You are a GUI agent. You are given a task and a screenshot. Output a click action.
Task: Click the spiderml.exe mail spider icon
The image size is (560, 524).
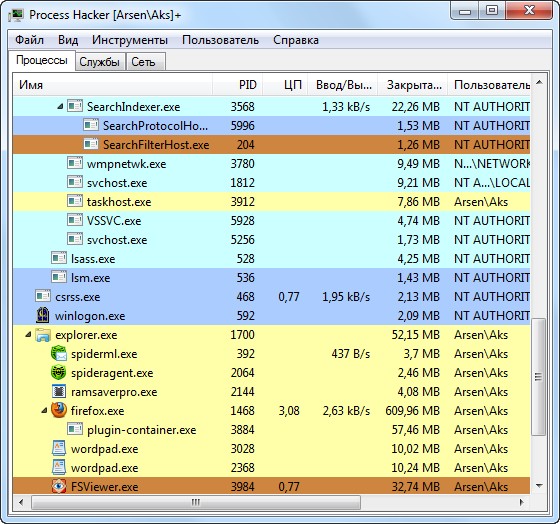59,354
